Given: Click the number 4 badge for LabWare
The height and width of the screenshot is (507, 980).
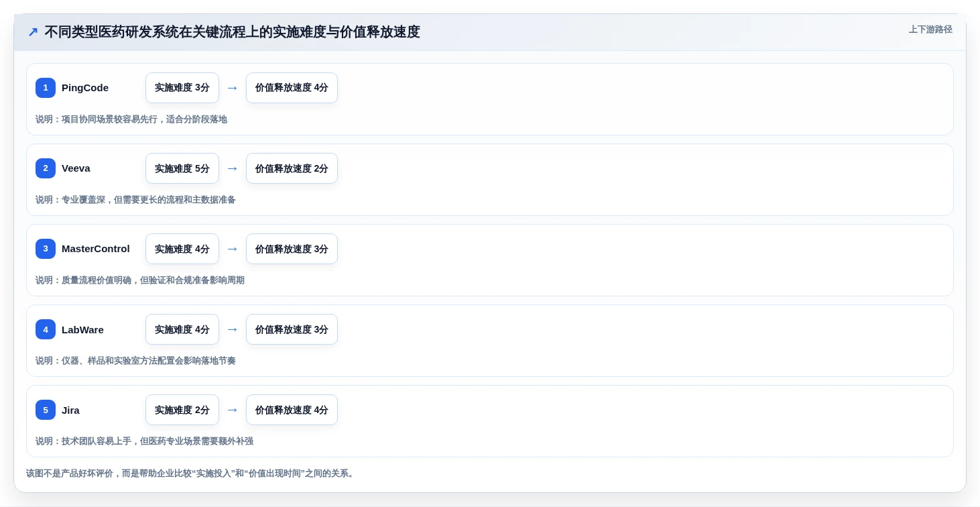Looking at the screenshot, I should [46, 329].
